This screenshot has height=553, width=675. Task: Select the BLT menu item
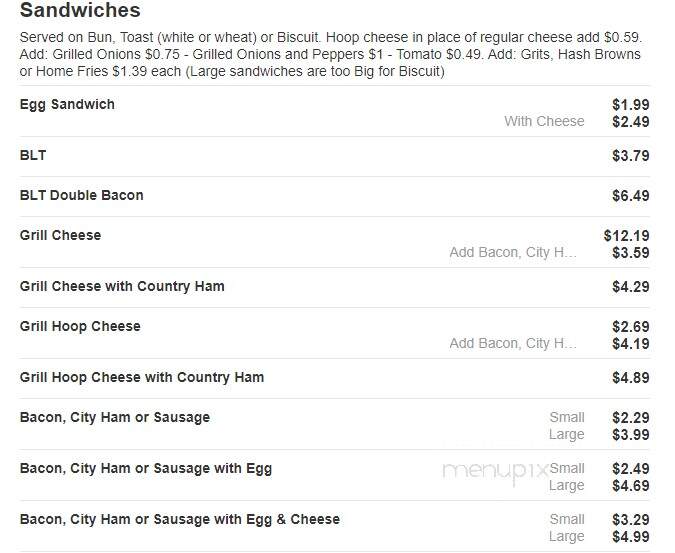33,155
